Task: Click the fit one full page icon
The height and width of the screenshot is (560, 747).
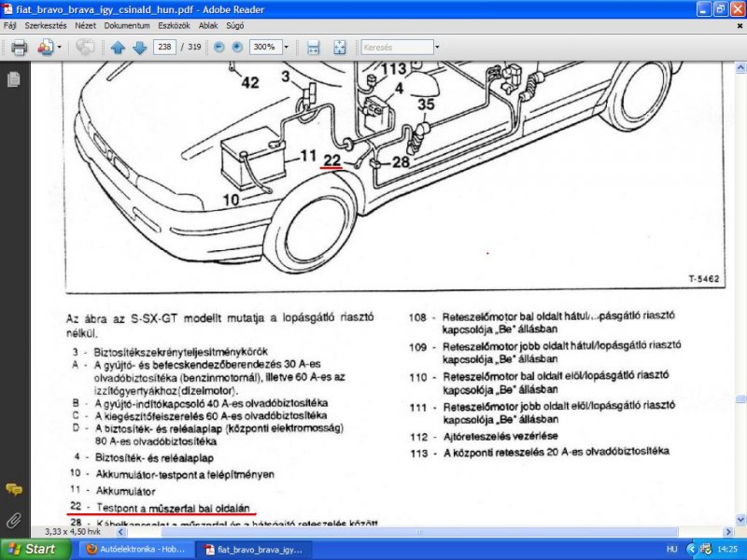Action: click(340, 48)
